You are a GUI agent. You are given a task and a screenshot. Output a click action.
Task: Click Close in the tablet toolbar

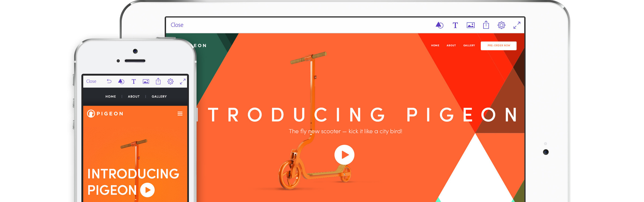tap(177, 25)
